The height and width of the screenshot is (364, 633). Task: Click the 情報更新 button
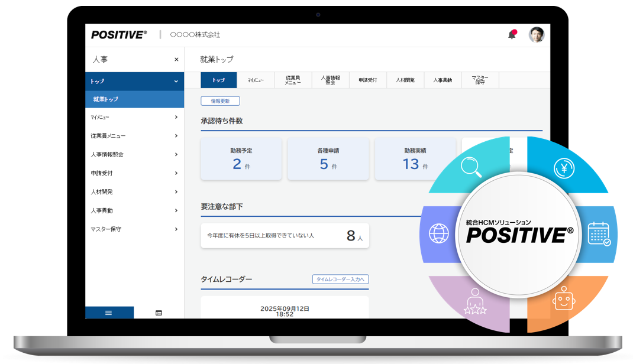click(220, 101)
